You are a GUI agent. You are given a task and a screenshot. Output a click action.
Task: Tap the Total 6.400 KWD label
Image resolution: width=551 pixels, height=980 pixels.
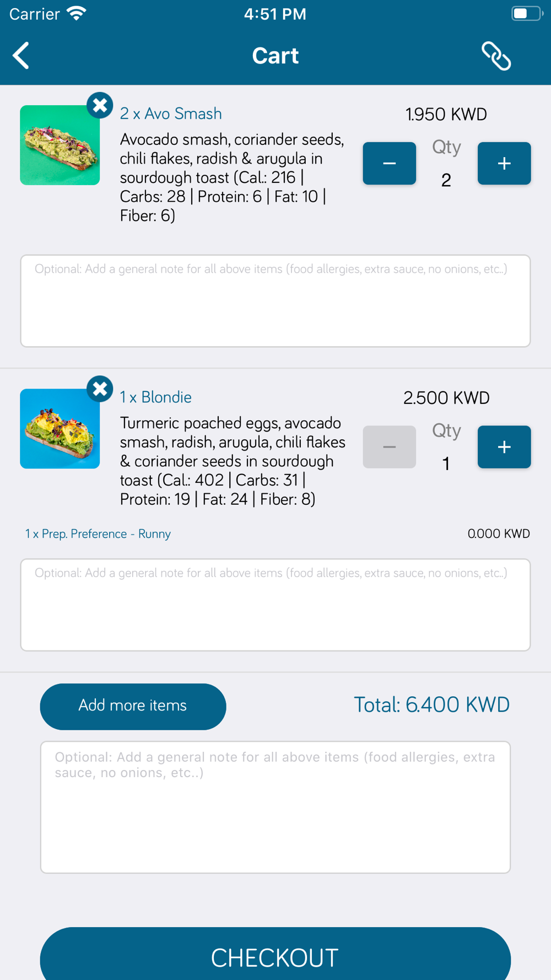431,705
